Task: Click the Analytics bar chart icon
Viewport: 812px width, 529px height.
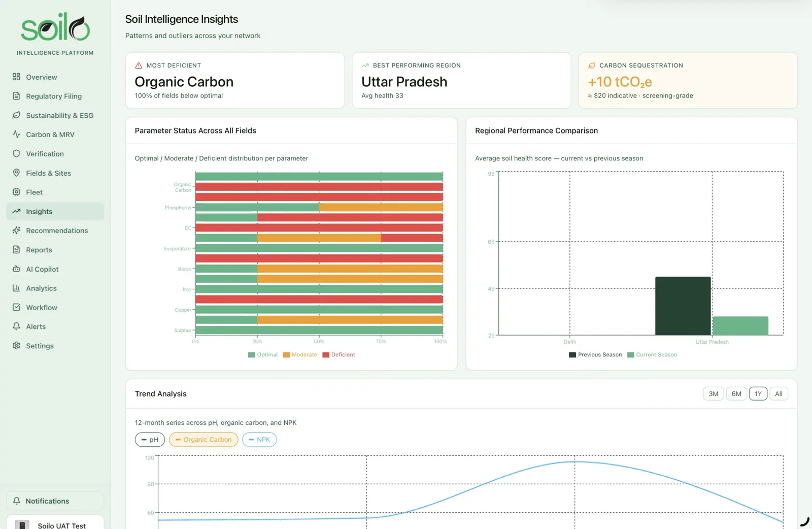Action: pyautogui.click(x=16, y=288)
